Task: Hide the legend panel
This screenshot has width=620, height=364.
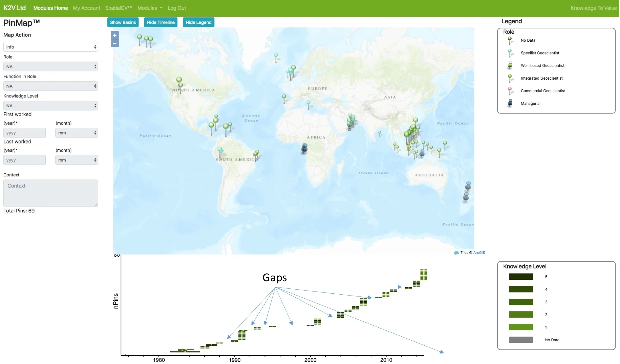Action: pyautogui.click(x=198, y=22)
